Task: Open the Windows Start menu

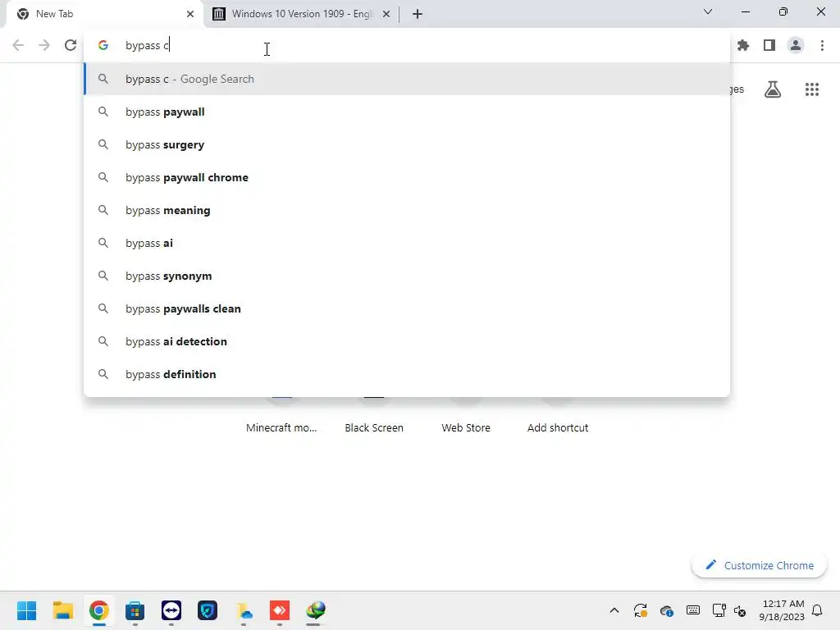Action: point(27,610)
